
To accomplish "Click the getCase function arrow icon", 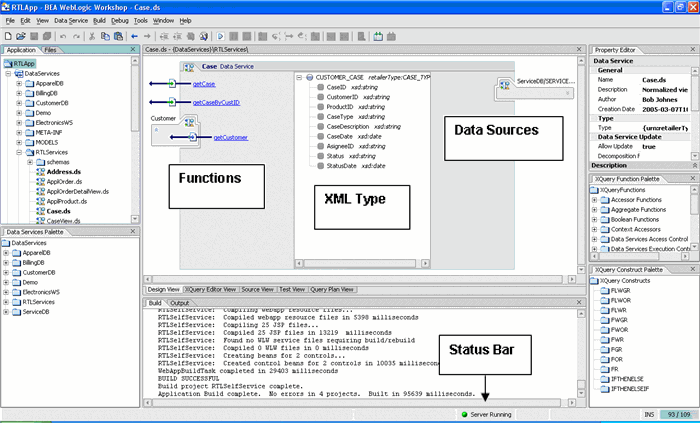I will (x=171, y=83).
